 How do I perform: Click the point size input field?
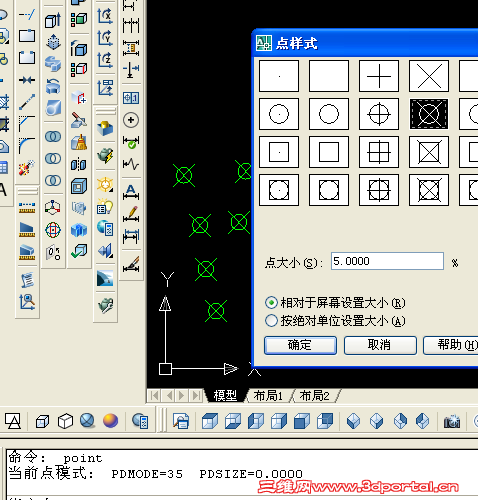pos(387,261)
